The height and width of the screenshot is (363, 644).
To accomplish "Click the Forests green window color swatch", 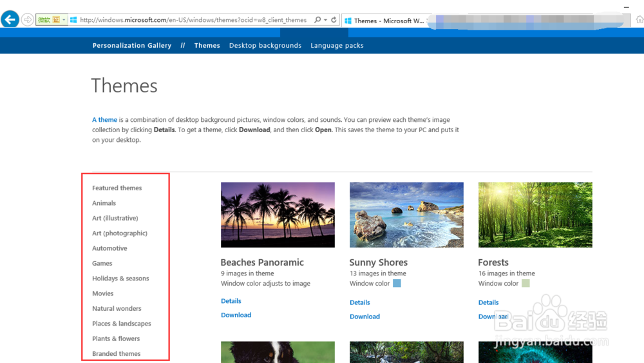I will [x=526, y=283].
